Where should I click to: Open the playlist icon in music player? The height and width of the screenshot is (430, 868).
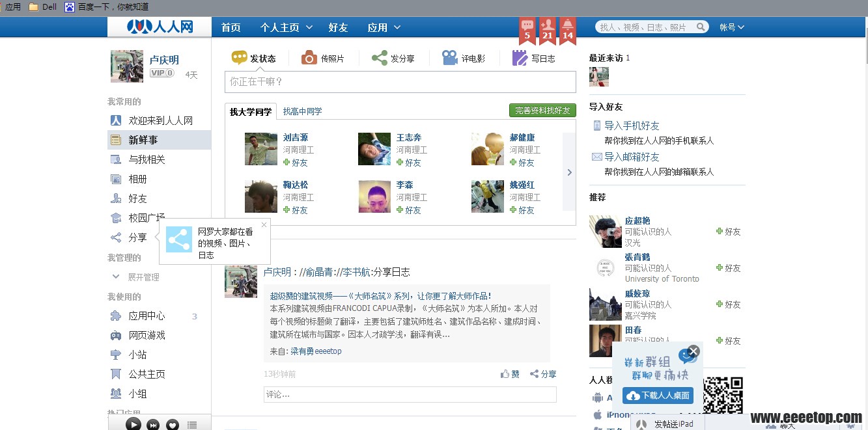tap(192, 425)
